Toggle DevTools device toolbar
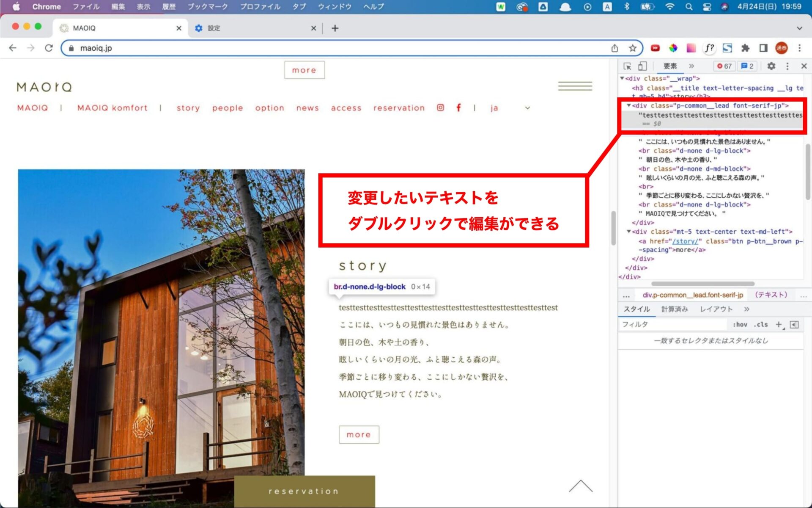The height and width of the screenshot is (508, 812). [x=642, y=66]
